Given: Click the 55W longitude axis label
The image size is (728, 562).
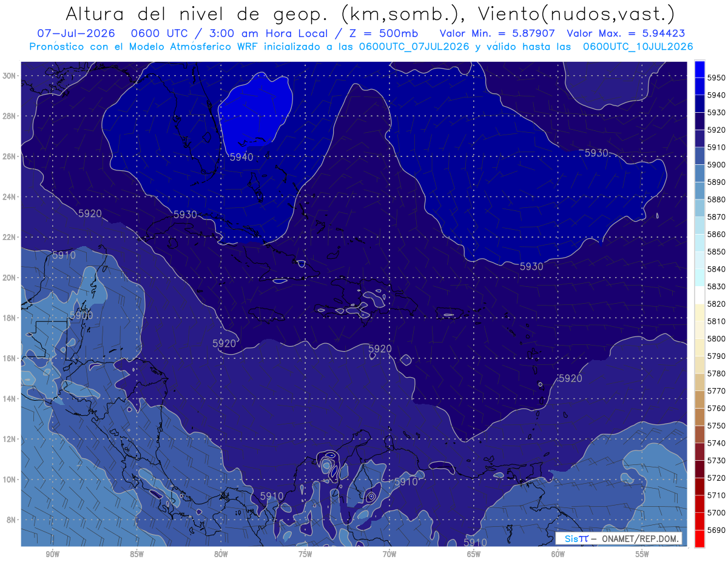Looking at the screenshot, I should coord(642,554).
